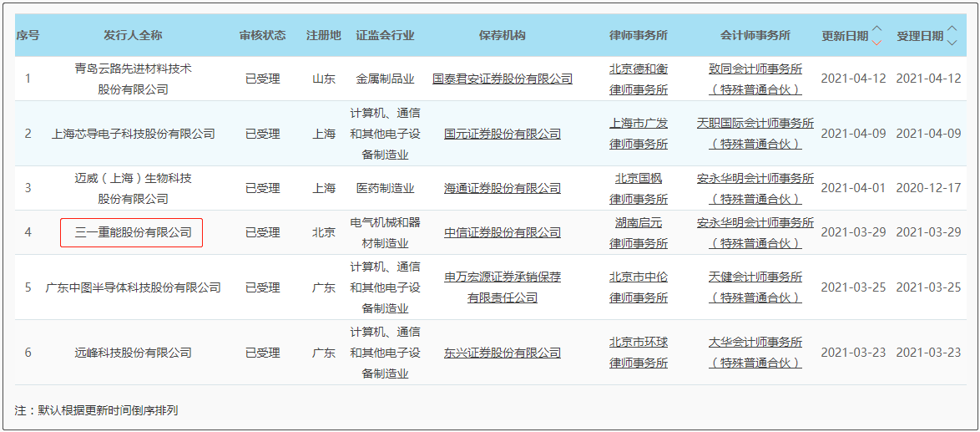Sort descending by 更新日期 down arrow
The width and height of the screenshot is (980, 432).
[877, 42]
